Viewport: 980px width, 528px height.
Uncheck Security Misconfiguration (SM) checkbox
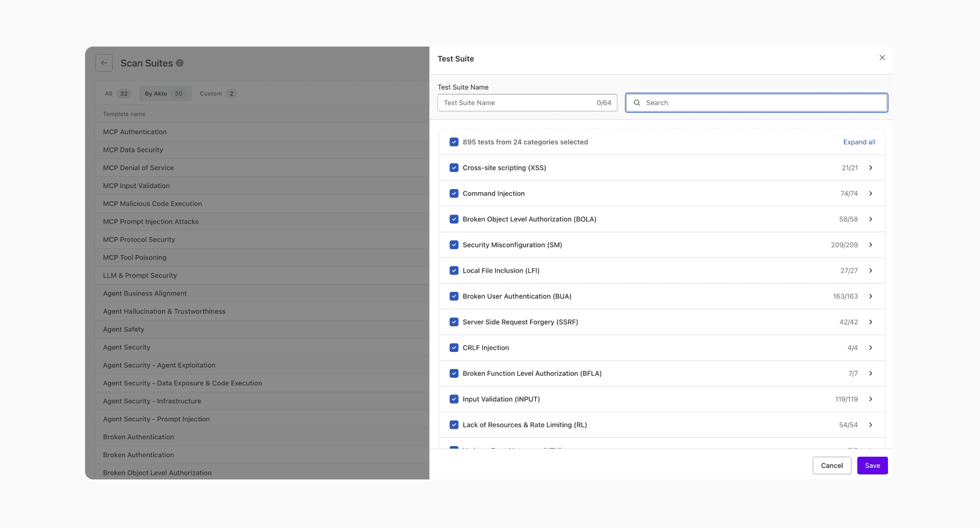pyautogui.click(x=454, y=245)
